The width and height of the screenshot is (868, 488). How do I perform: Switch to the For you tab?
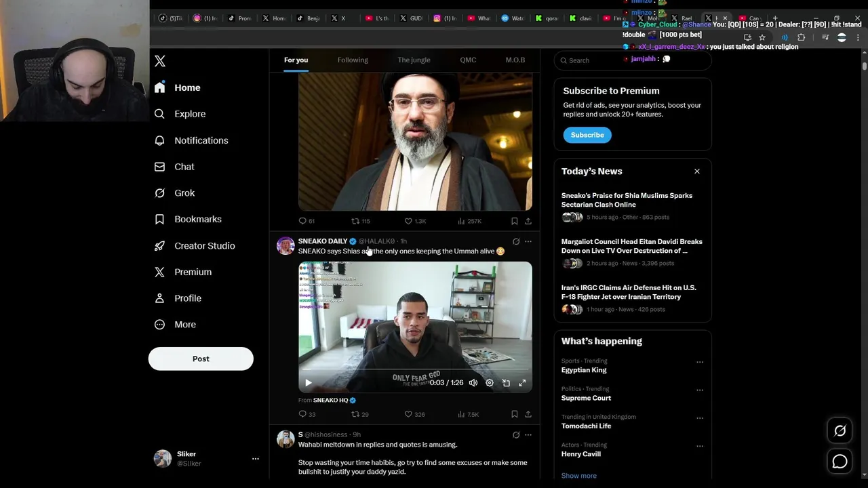tap(296, 60)
